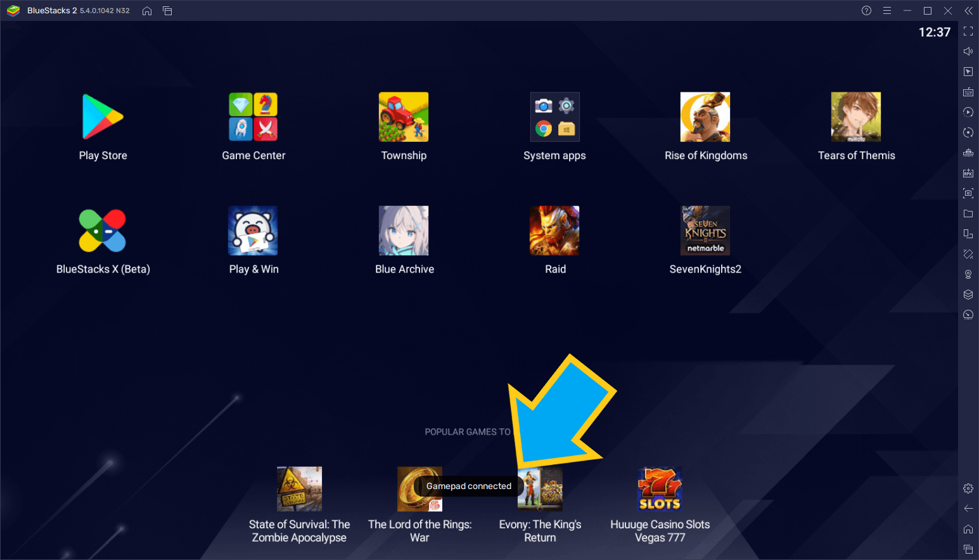This screenshot has height=560, width=979.
Task: Launch the Raid game
Action: (x=554, y=231)
